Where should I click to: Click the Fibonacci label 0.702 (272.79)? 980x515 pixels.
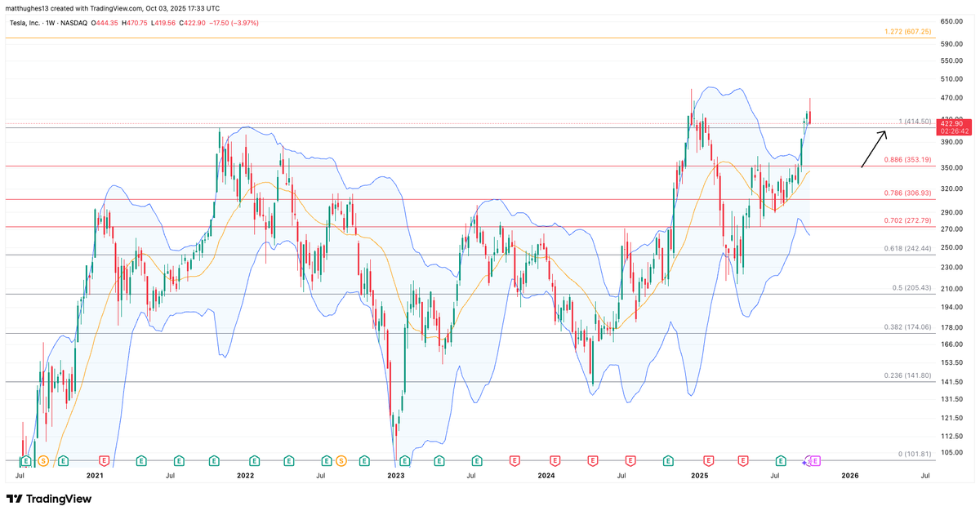(908, 221)
